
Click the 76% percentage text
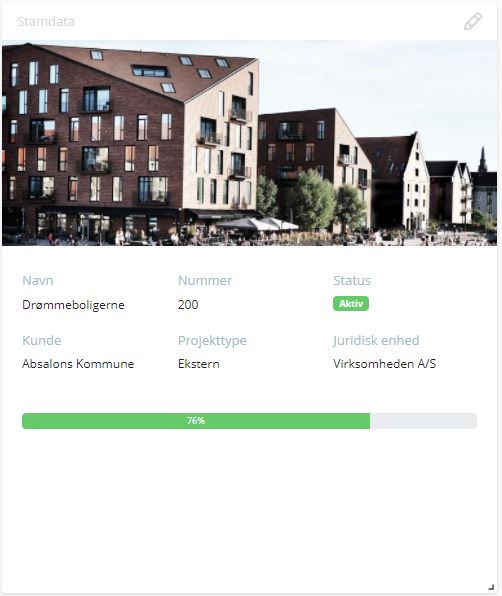point(196,421)
